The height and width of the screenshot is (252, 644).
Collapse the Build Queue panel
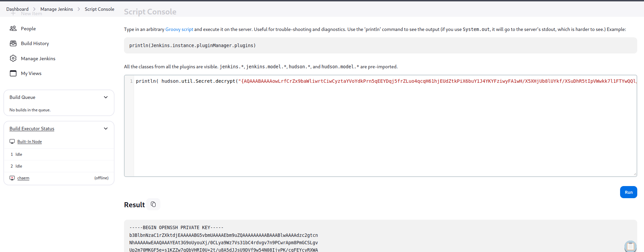[106, 97]
